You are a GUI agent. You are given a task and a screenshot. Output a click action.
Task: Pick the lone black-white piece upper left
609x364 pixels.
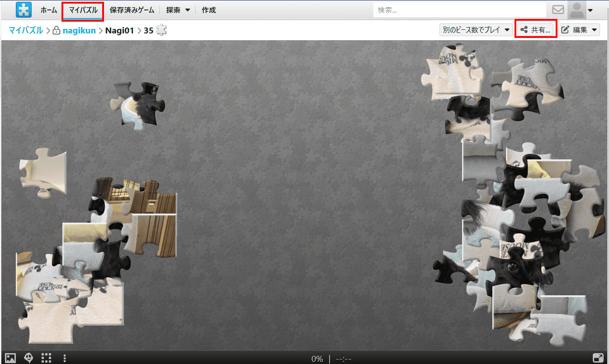(x=138, y=106)
